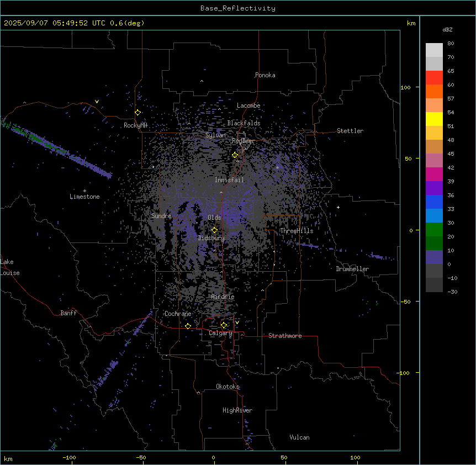Viewport: 476px width, 465px height.
Task: Click the Didsbury label
Action: pyautogui.click(x=211, y=238)
